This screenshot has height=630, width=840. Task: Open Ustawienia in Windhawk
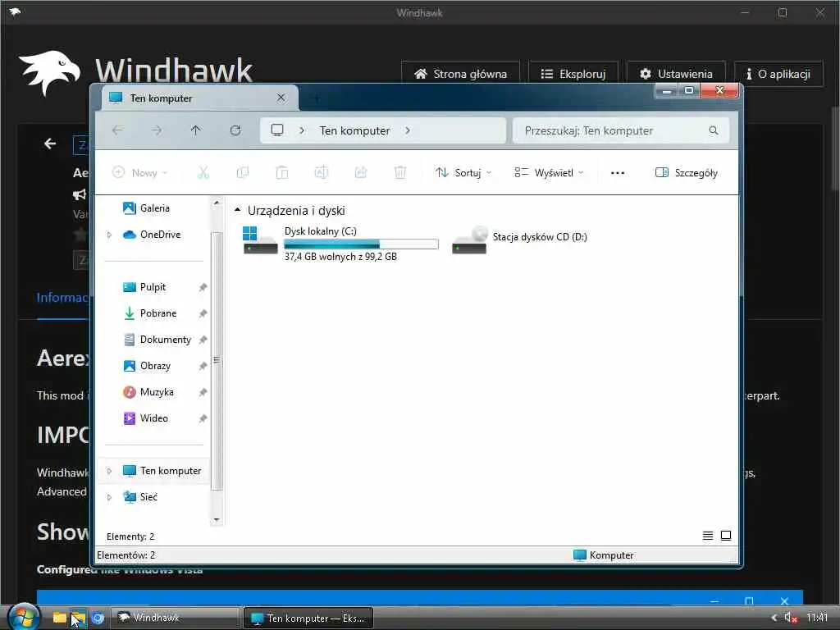click(x=676, y=73)
